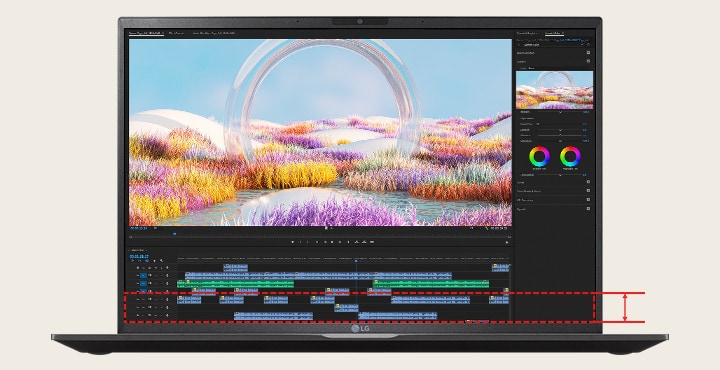This screenshot has height=370, width=720.
Task: Toggle blue track target on long blue clips track
Action: pos(143,275)
